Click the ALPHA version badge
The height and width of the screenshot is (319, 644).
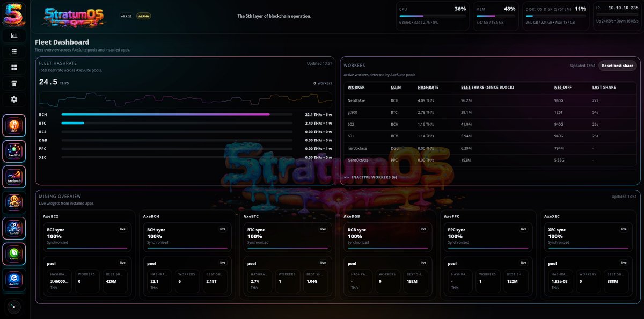point(144,16)
